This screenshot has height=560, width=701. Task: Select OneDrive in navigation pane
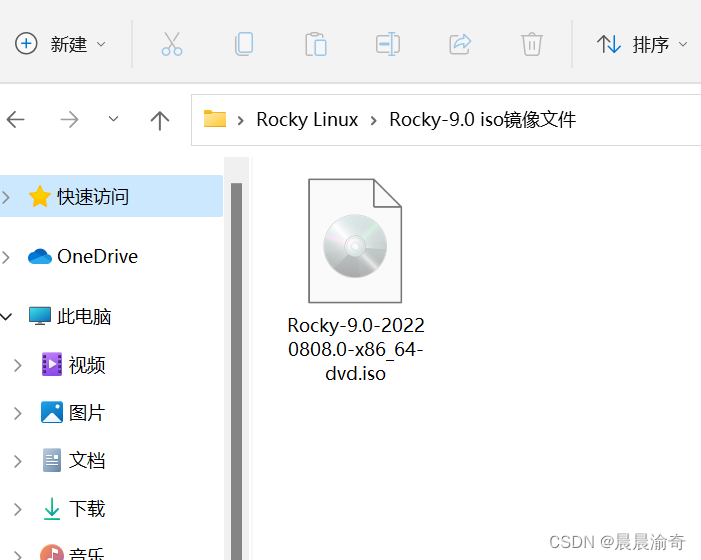(x=97, y=257)
